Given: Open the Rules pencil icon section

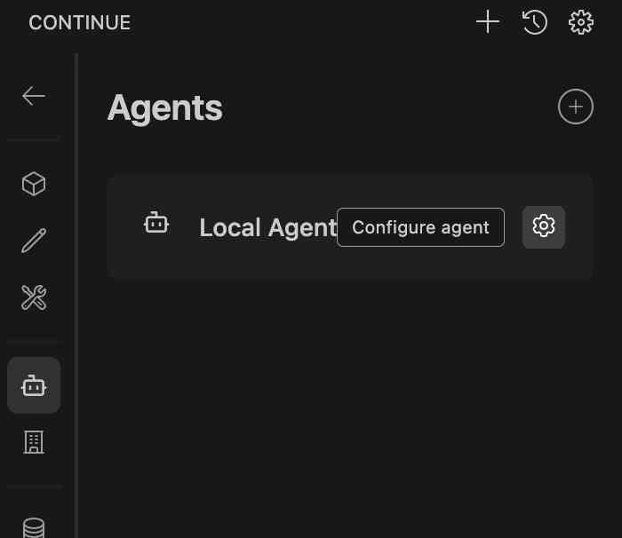Looking at the screenshot, I should pyautogui.click(x=34, y=241).
